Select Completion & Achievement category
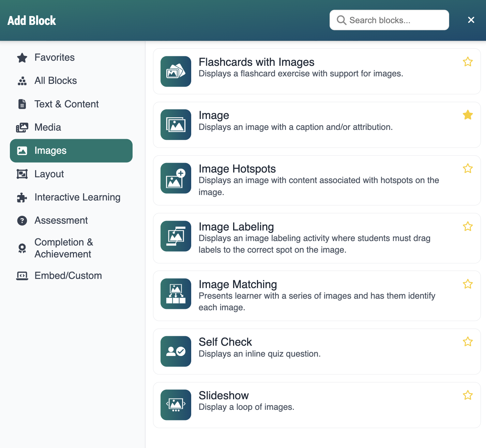The image size is (486, 448). coord(71,248)
